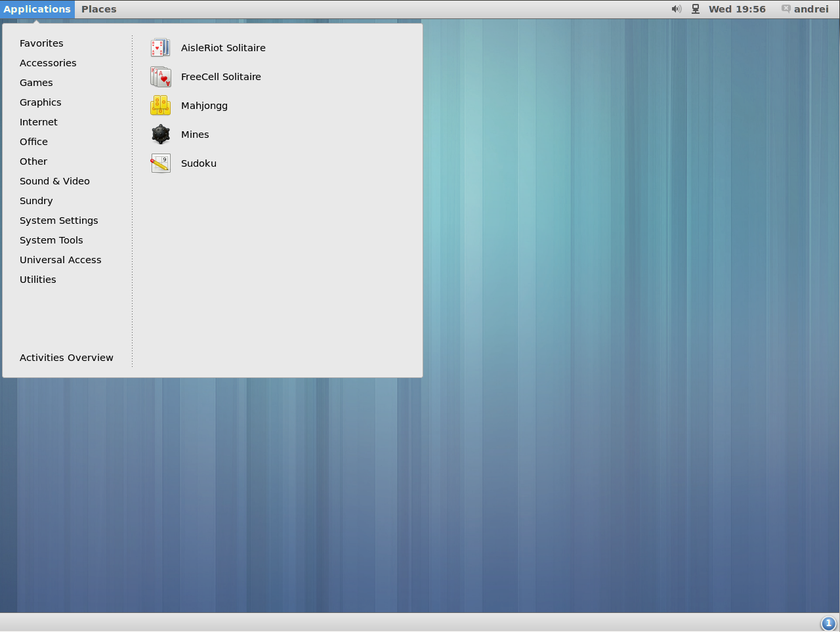
Task: Select the System Tools category
Action: click(x=51, y=240)
